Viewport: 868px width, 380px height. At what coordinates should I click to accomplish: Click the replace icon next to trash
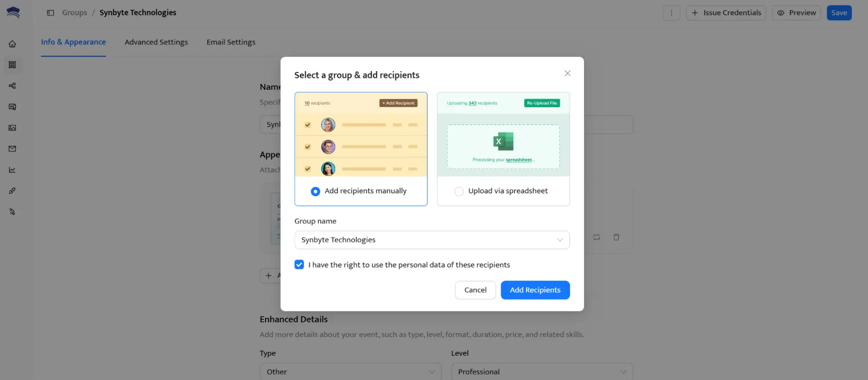point(597,237)
